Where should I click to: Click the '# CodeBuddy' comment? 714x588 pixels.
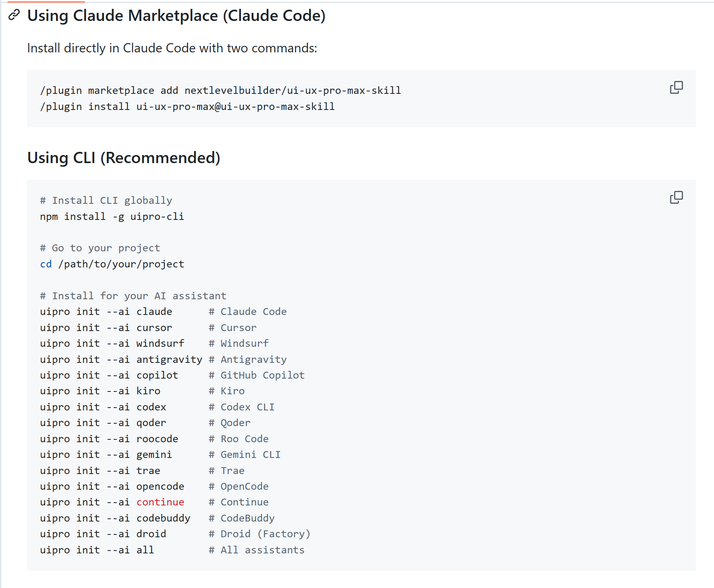242,518
